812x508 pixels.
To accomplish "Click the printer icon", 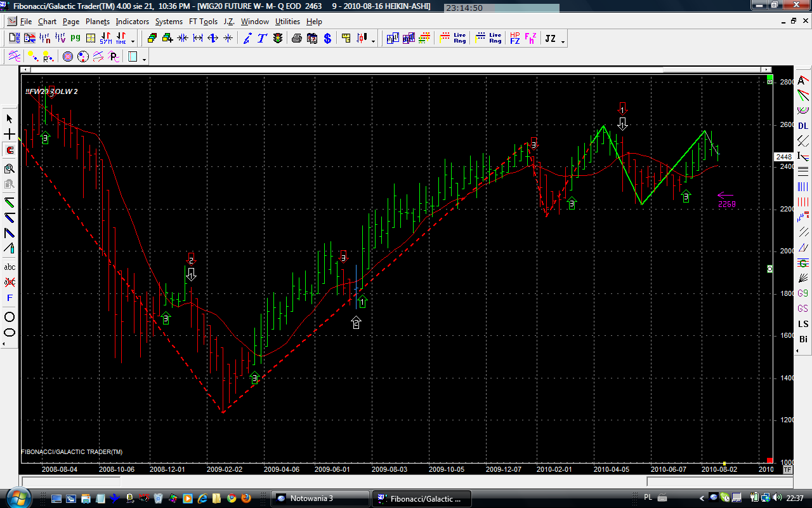I will pos(297,39).
